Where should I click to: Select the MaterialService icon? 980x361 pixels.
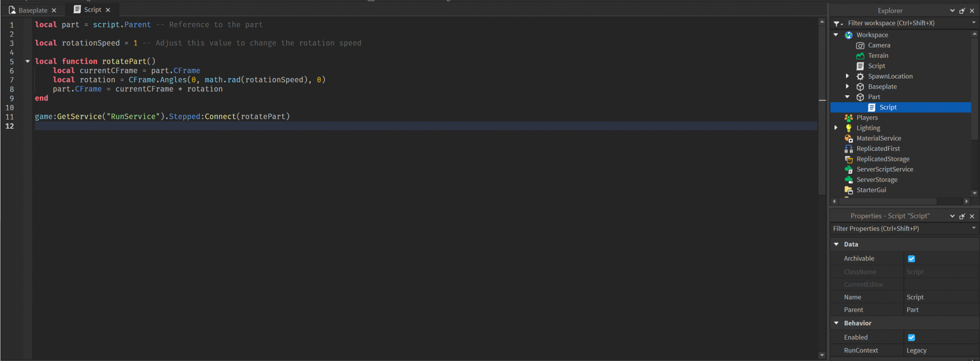[x=848, y=138]
